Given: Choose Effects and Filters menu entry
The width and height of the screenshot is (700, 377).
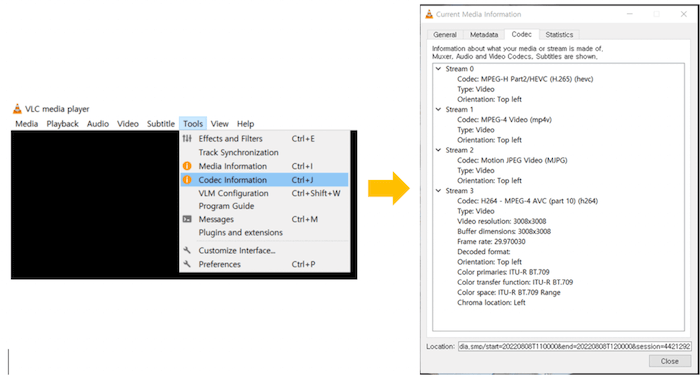Looking at the screenshot, I should [264, 138].
